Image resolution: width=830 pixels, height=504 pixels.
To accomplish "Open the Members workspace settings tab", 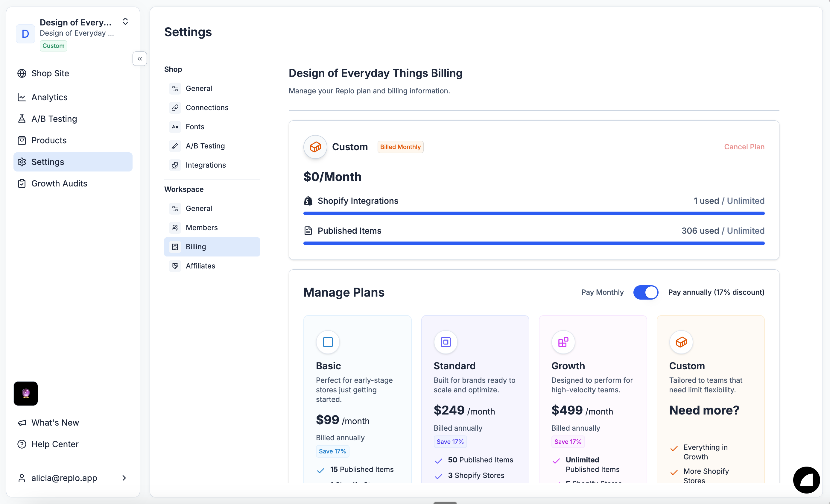I will click(x=201, y=227).
